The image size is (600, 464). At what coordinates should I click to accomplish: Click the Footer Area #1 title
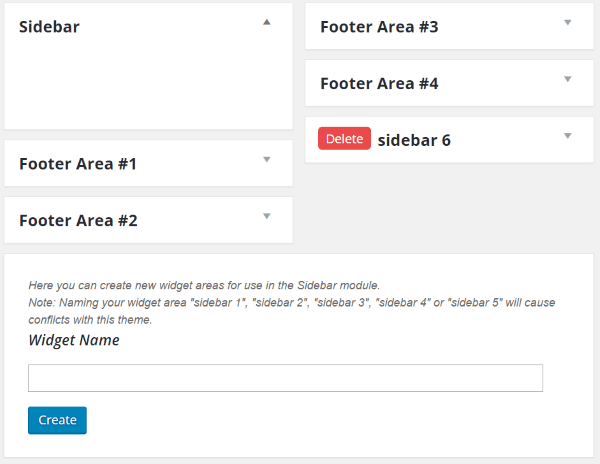(78, 164)
